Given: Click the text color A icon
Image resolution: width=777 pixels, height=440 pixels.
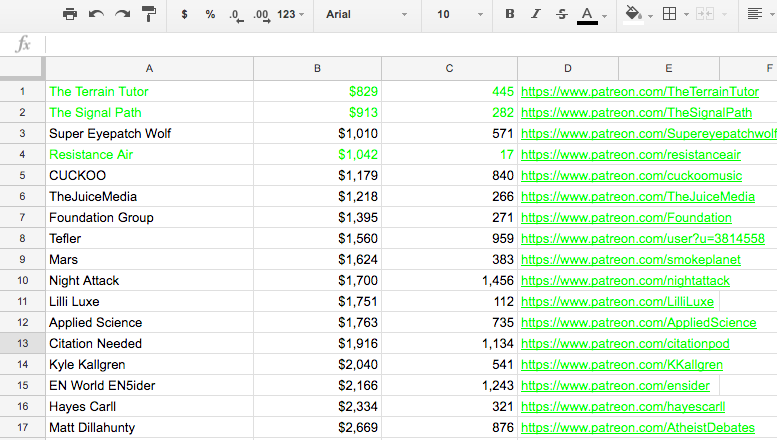Looking at the screenshot, I should point(587,15).
